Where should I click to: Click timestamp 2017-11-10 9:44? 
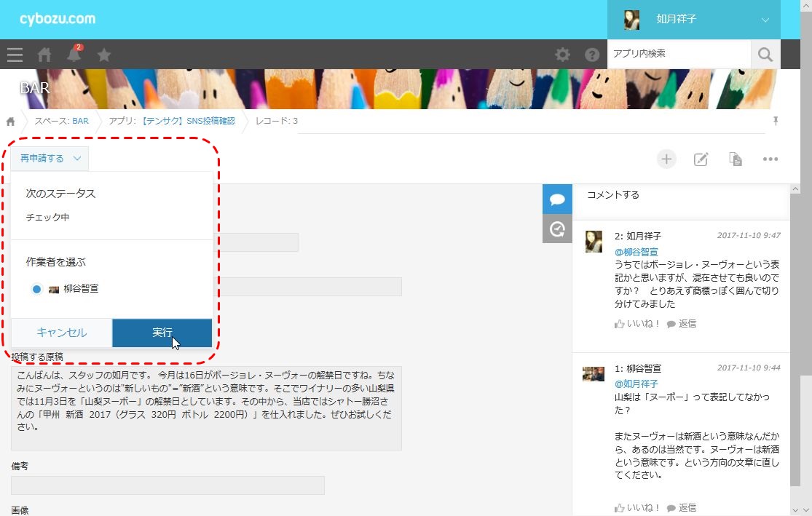point(749,368)
